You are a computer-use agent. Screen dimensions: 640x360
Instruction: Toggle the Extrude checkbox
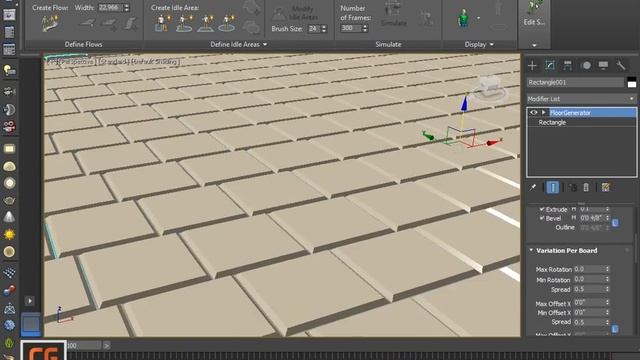click(542, 209)
